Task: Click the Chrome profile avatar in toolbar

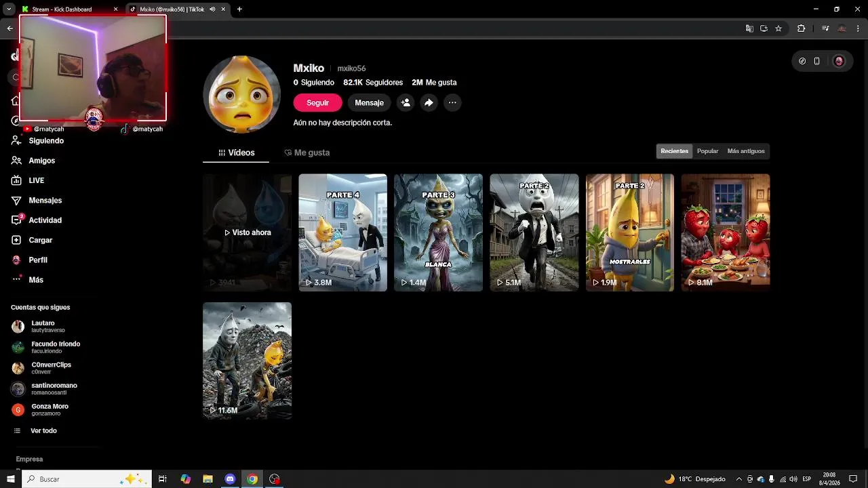Action: click(x=842, y=28)
